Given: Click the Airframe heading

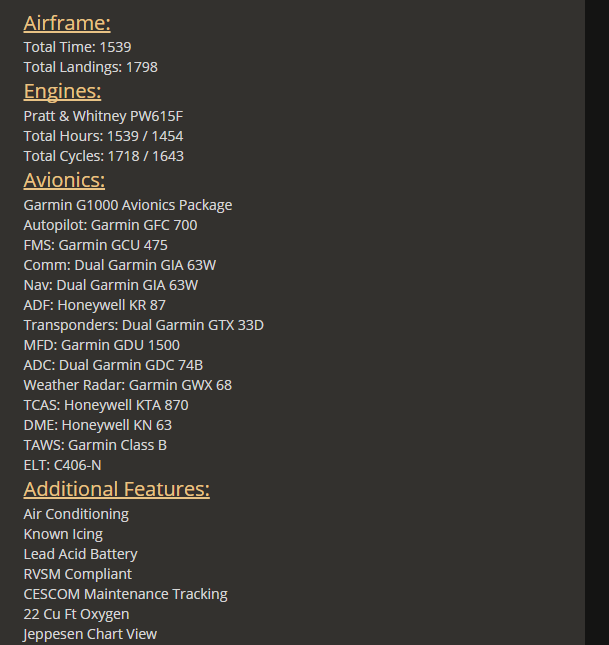Looking at the screenshot, I should (x=67, y=23).
